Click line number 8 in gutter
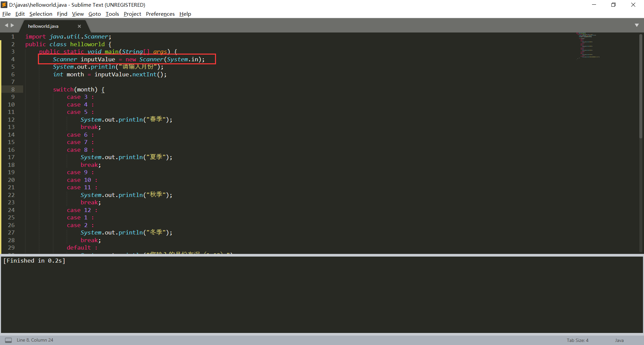This screenshot has height=345, width=644. 13,89
